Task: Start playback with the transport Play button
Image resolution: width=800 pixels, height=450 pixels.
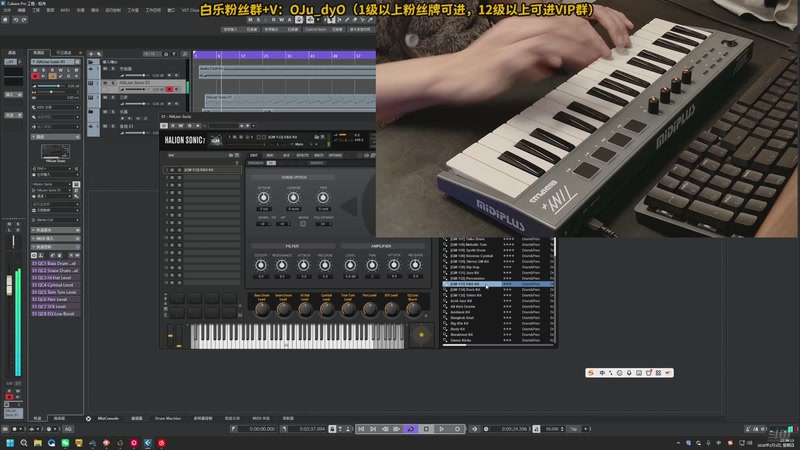Action: [441, 429]
